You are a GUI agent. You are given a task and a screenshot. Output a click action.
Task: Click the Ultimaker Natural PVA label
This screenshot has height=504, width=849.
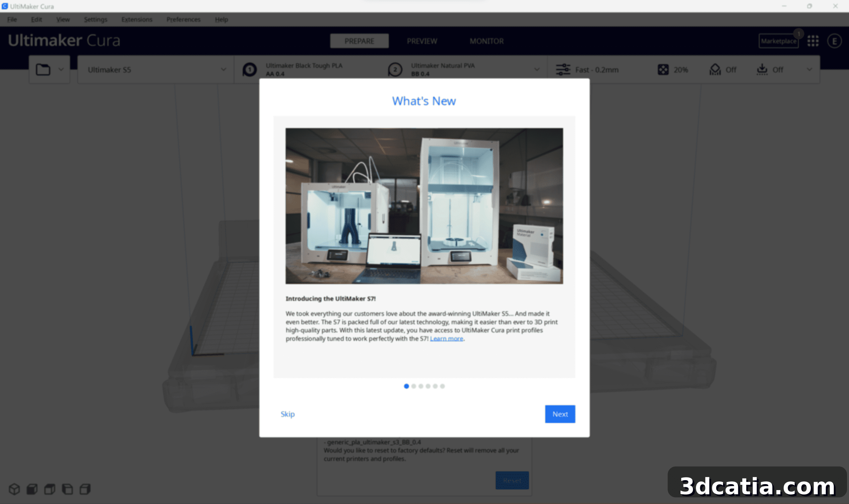coord(442,66)
